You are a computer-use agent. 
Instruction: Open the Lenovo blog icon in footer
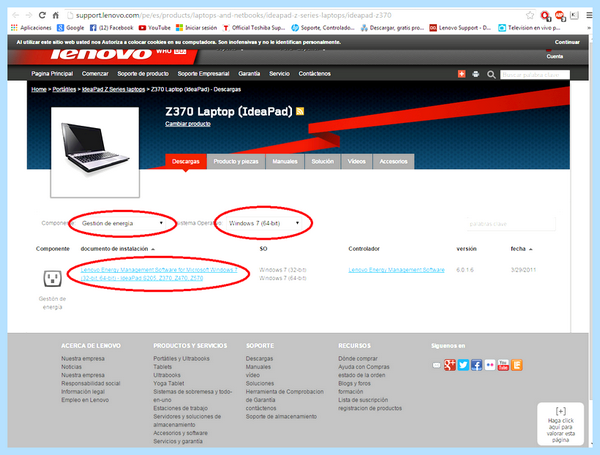point(517,365)
